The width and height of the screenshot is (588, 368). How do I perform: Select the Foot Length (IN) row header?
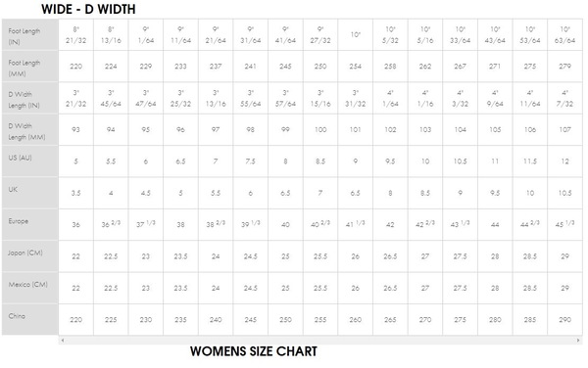pos(30,35)
